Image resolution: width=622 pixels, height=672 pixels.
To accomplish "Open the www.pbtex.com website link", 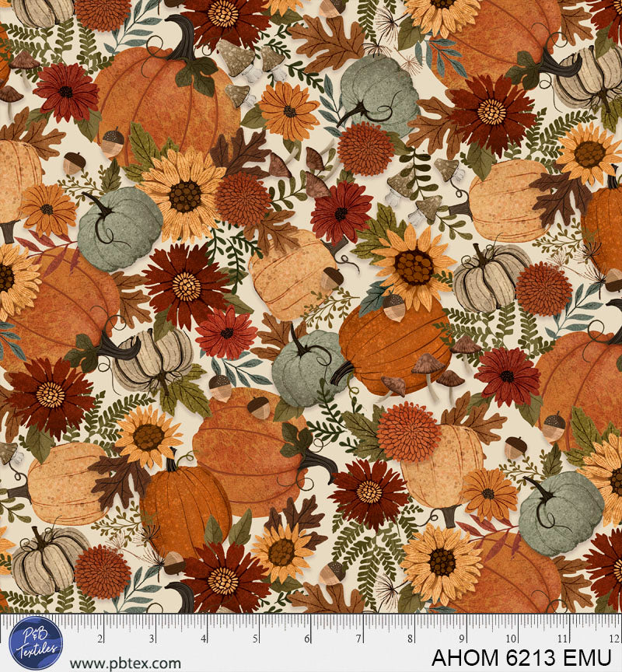I will pyautogui.click(x=125, y=663).
